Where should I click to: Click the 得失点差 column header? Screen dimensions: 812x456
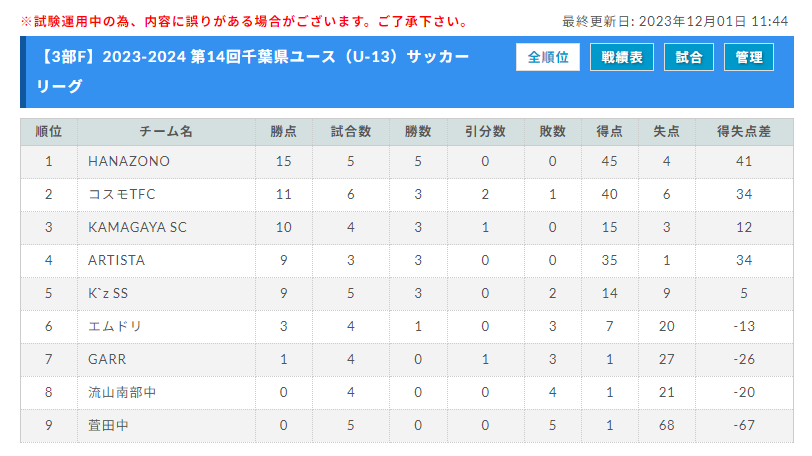744,132
